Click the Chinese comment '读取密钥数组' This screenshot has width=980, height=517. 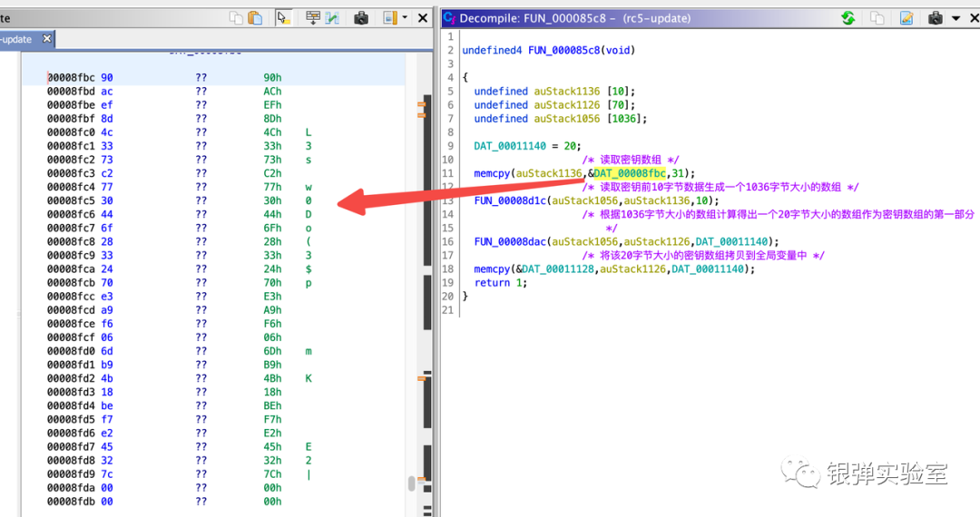630,160
